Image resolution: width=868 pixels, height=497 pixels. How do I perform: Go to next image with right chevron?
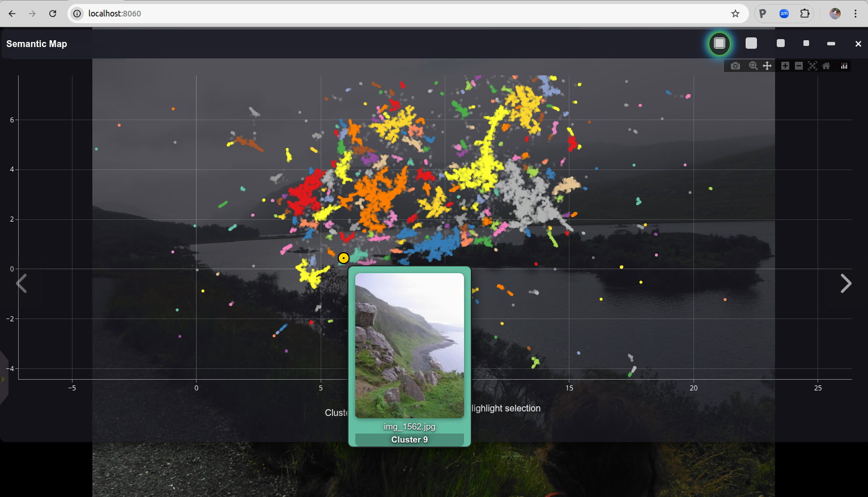click(x=845, y=283)
